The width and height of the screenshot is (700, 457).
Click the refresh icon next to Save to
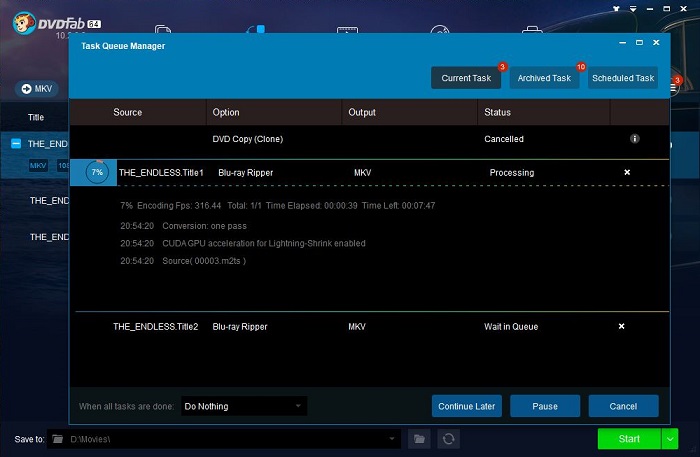point(449,439)
